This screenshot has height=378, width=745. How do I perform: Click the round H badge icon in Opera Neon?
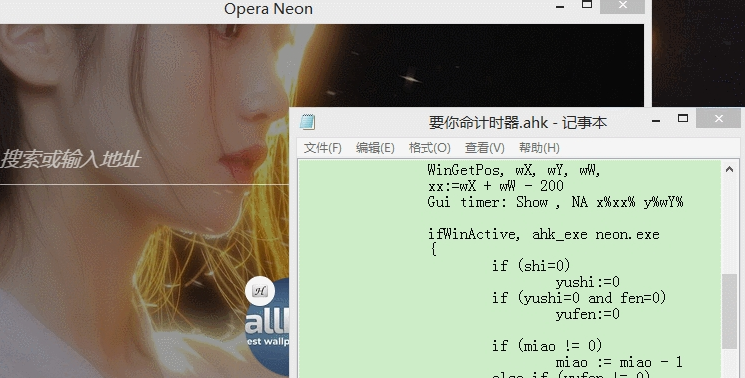tap(259, 291)
